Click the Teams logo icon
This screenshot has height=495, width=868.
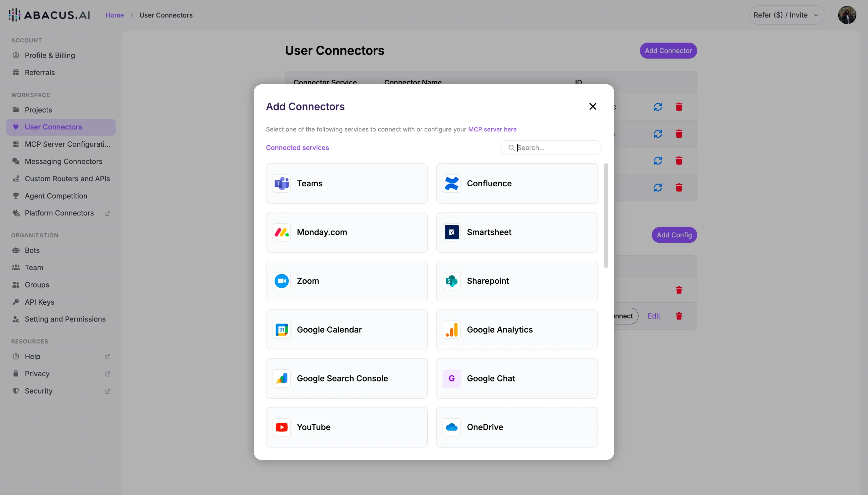[x=281, y=184]
